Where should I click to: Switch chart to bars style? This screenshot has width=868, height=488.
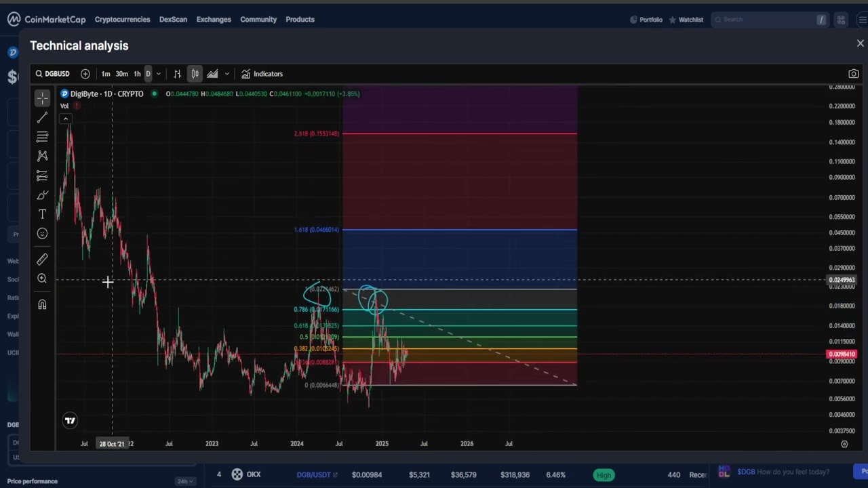pyautogui.click(x=177, y=74)
